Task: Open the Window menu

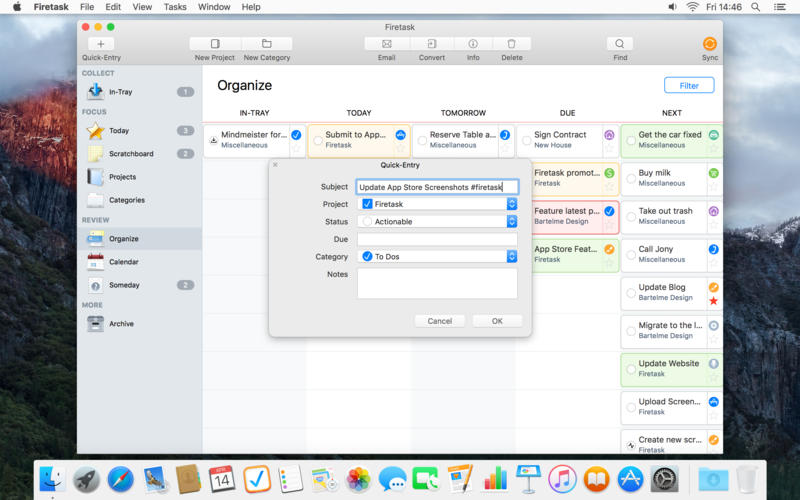Action: [x=214, y=7]
